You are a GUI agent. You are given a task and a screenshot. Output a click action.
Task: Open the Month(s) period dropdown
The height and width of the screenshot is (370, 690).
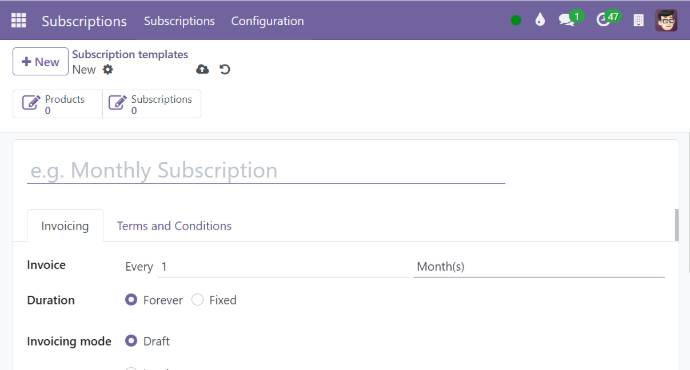(539, 267)
